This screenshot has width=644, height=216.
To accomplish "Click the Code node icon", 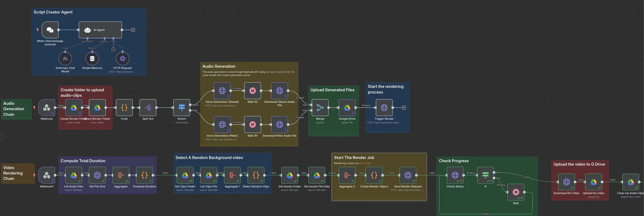I will (124, 108).
